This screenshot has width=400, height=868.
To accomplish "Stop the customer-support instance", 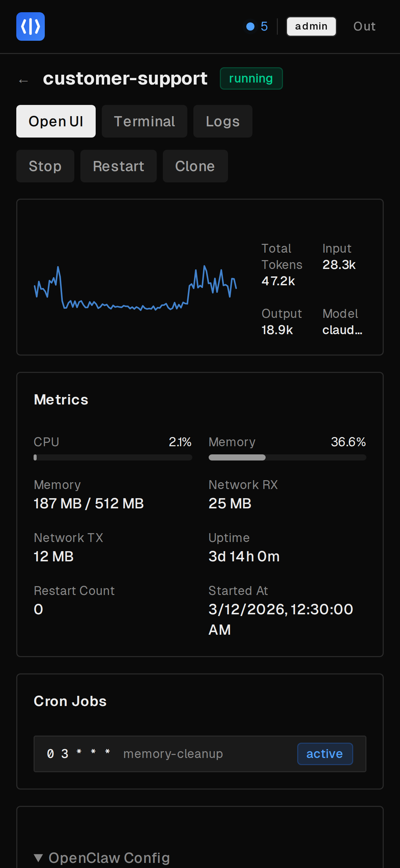I will click(45, 166).
